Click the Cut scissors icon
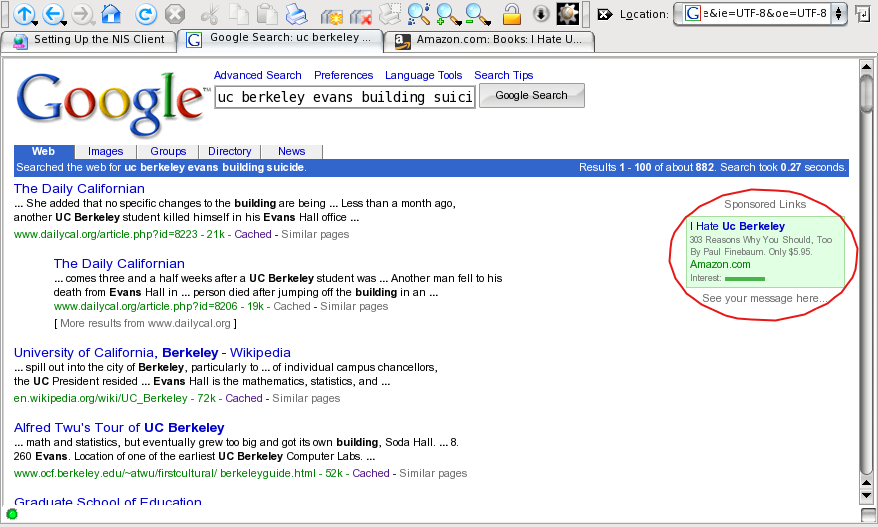The width and height of the screenshot is (878, 527). pos(210,14)
